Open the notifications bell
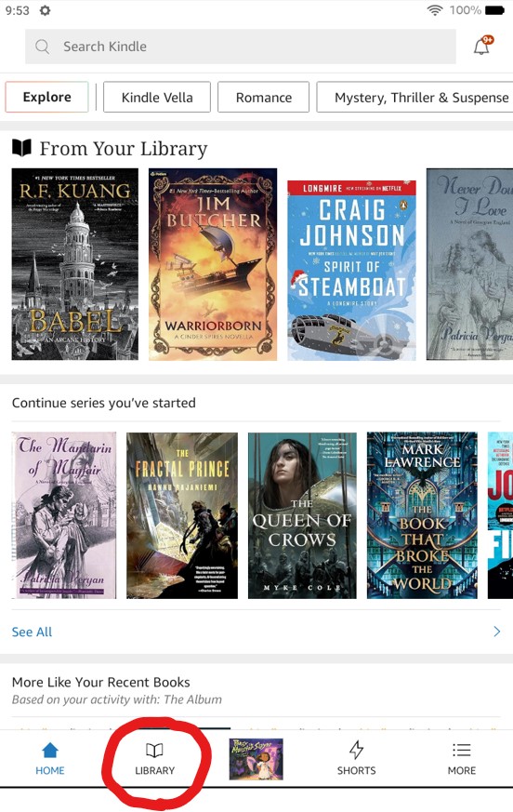Screen dimensions: 513x812 pos(483,46)
